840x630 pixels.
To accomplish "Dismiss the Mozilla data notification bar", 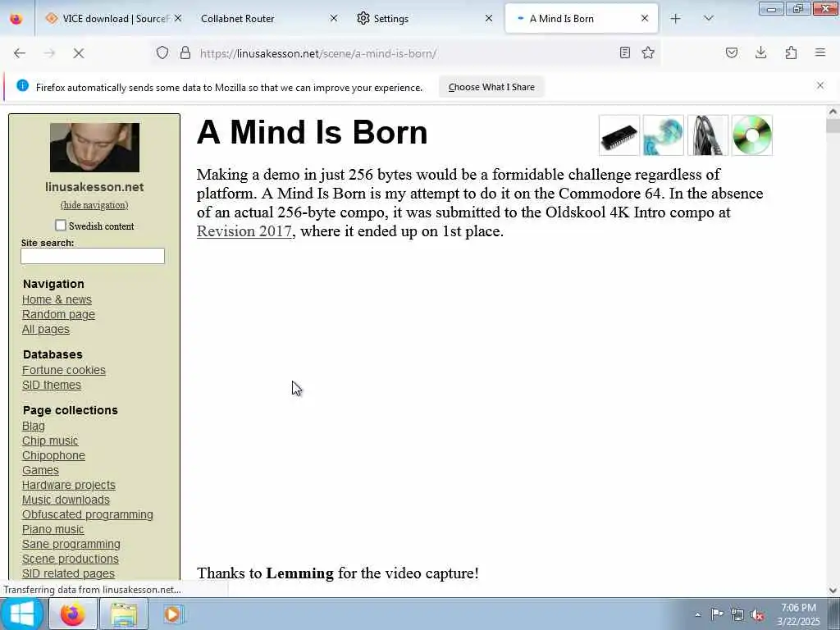I will (820, 85).
